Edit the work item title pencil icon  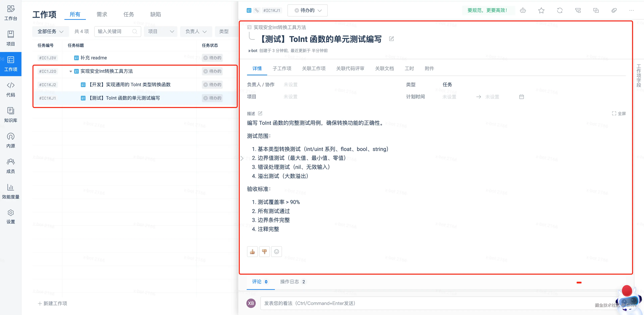coord(391,39)
